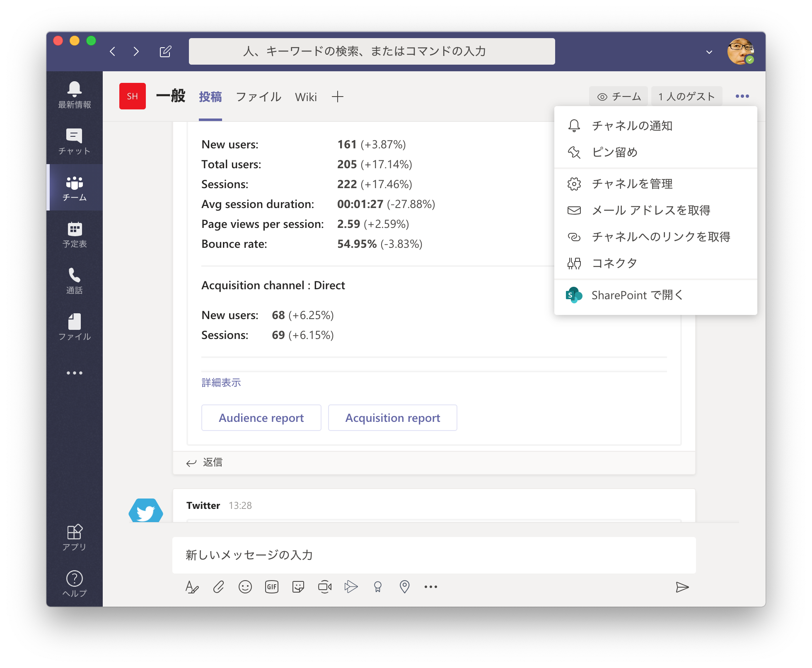Click the 詳細表示 link
812x668 pixels.
[221, 382]
